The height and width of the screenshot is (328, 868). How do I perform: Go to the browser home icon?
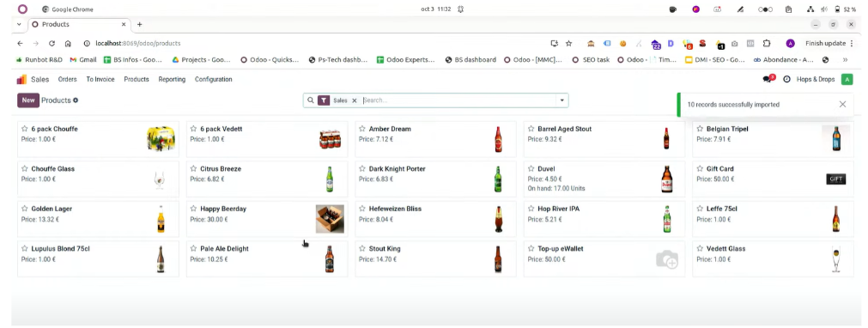[x=68, y=43]
